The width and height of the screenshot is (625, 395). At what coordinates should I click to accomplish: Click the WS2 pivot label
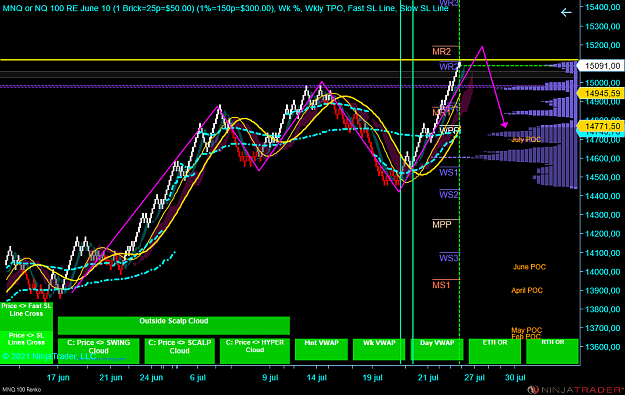[448, 195]
